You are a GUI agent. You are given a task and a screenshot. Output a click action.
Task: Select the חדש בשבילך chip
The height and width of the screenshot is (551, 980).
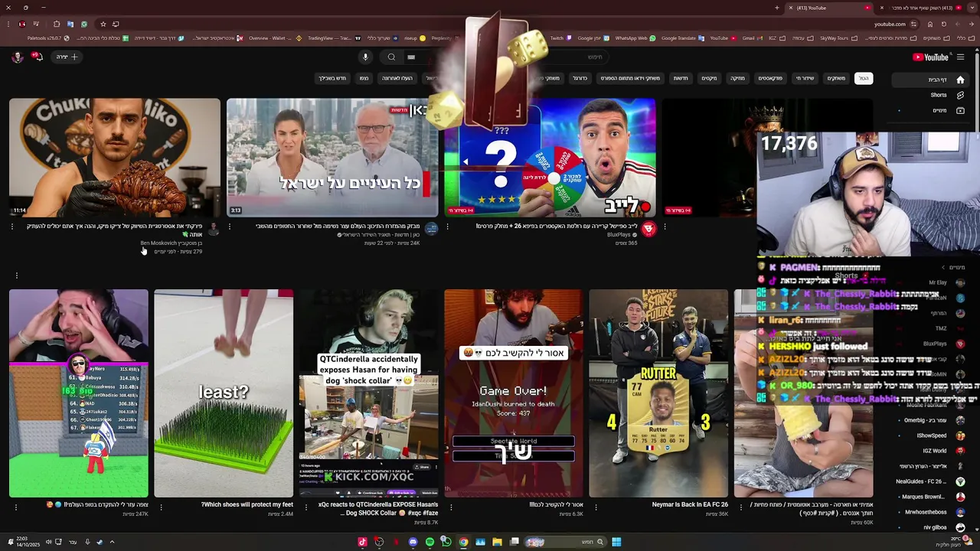click(x=332, y=78)
